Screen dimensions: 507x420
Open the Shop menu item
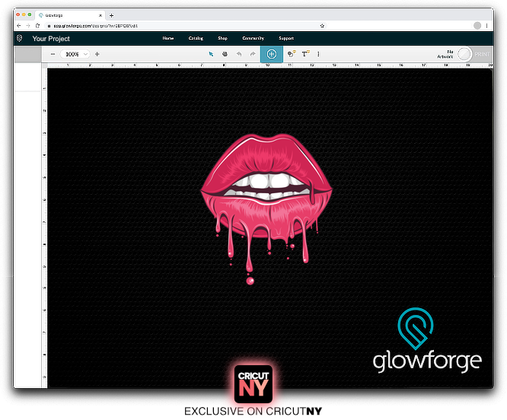[222, 38]
